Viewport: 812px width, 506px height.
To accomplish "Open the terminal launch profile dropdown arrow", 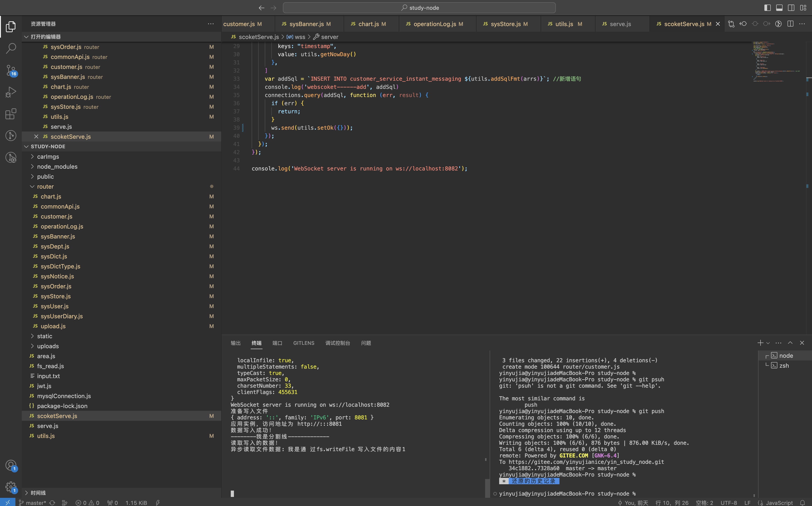I will click(768, 343).
